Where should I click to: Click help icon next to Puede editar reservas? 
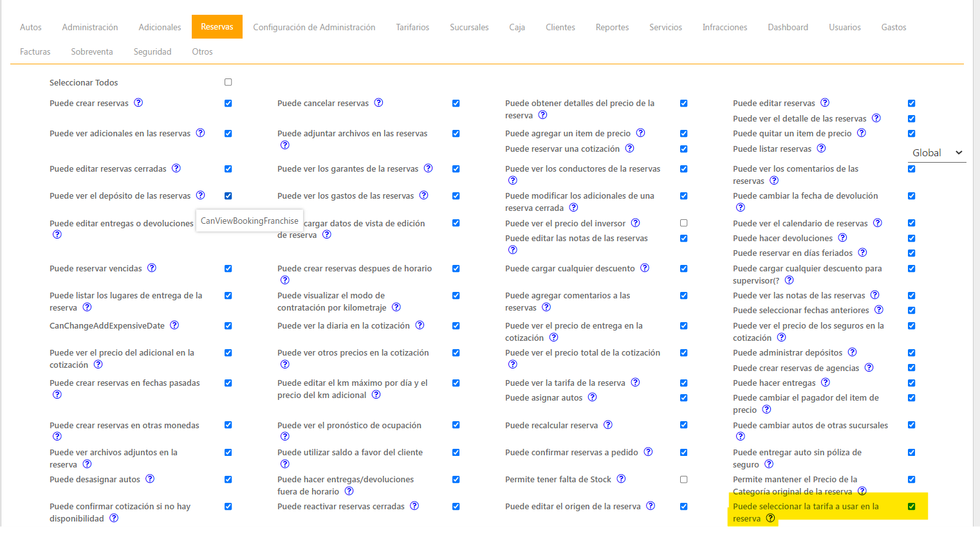point(825,103)
